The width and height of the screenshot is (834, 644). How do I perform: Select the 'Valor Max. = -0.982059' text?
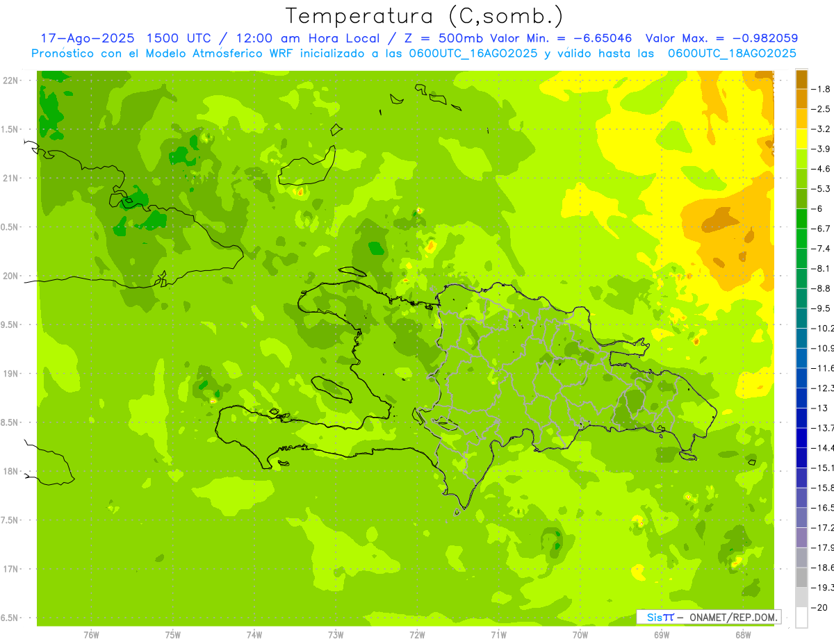(721, 38)
